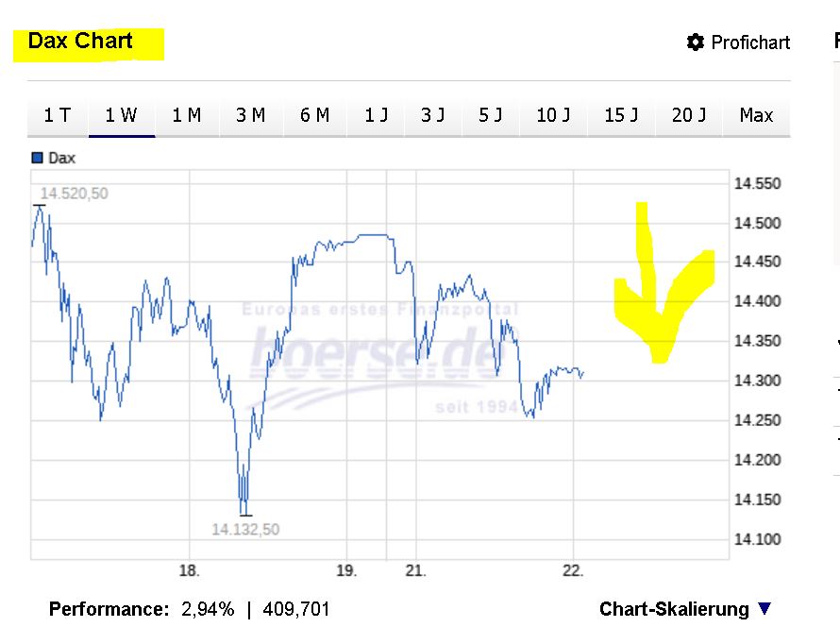840x644 pixels.
Task: Select the 5 J time range
Action: (490, 115)
